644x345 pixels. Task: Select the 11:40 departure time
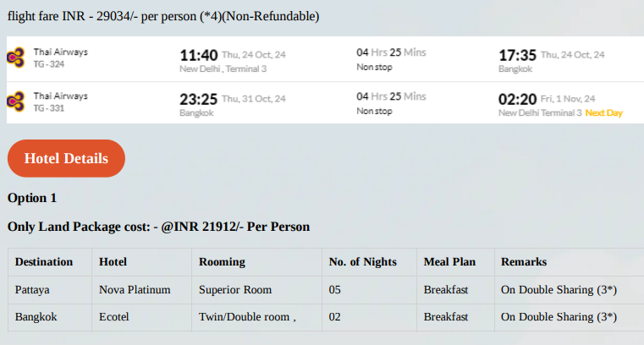click(199, 55)
